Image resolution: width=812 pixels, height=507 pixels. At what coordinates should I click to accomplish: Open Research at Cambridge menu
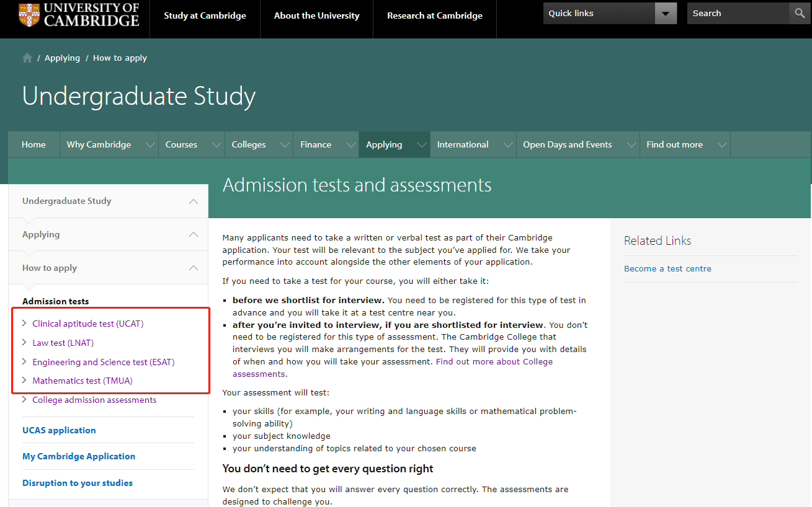pyautogui.click(x=434, y=15)
